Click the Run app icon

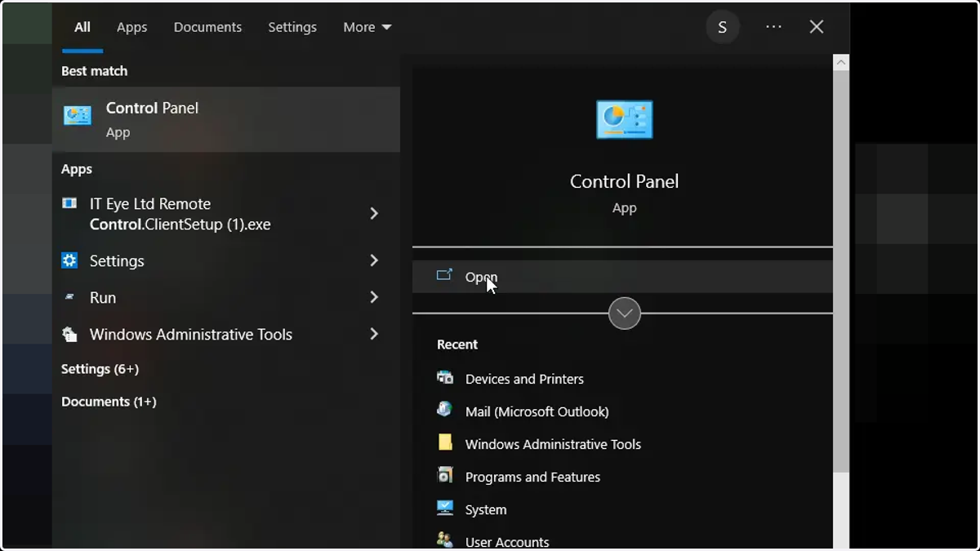tap(69, 297)
